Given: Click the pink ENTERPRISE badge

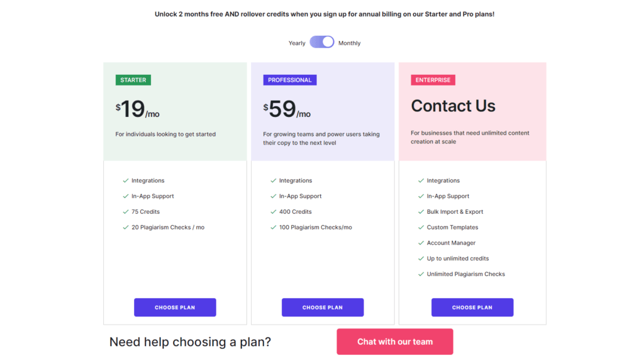Looking at the screenshot, I should pyautogui.click(x=433, y=80).
